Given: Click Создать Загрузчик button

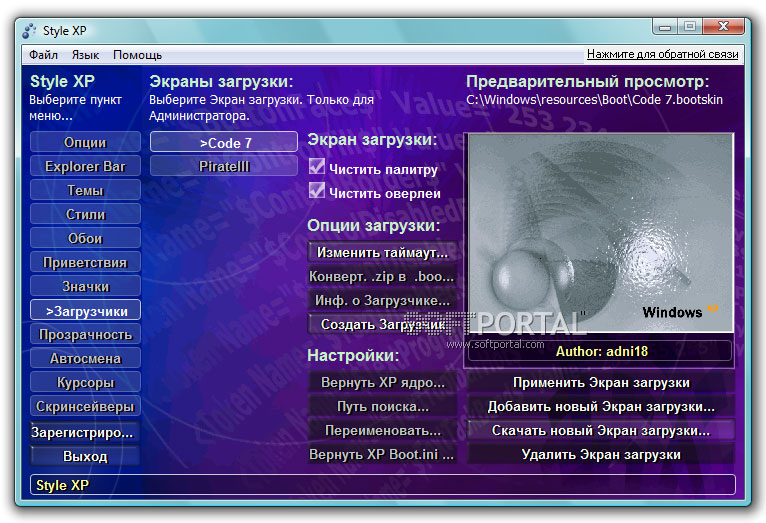Looking at the screenshot, I should click(x=382, y=324).
